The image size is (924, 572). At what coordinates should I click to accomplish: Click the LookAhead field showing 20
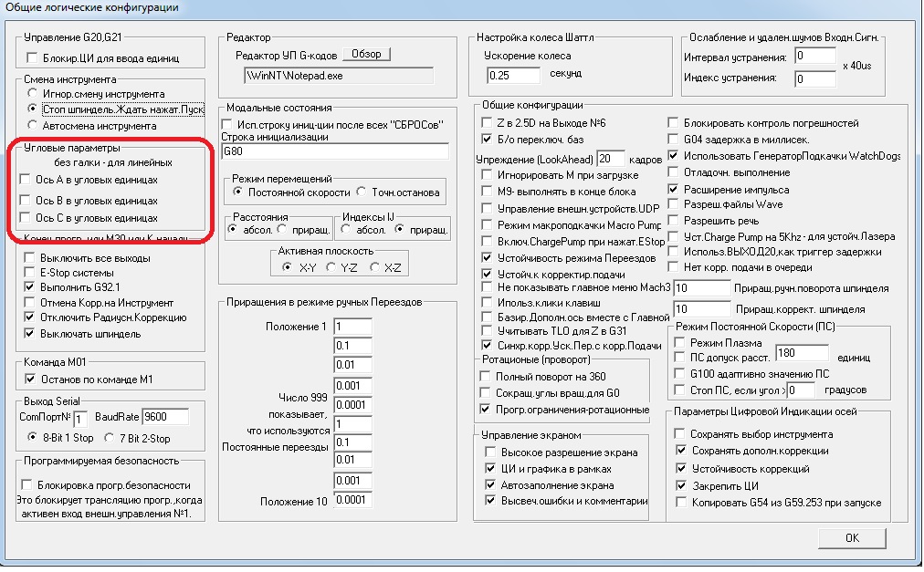coord(611,159)
